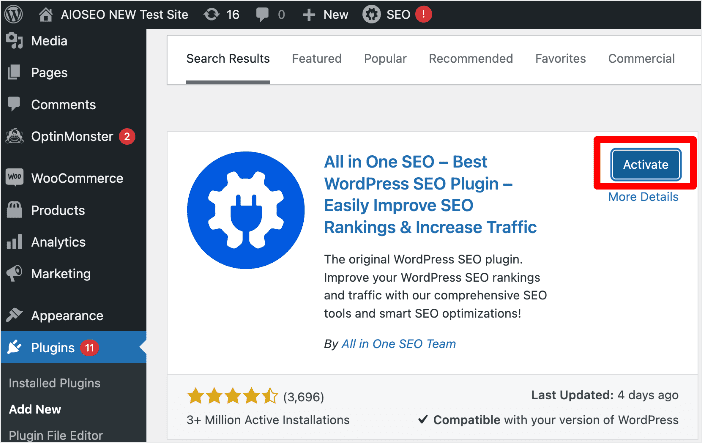Click the home icon beside site name
Viewport: 702px width, 443px height.
point(45,15)
